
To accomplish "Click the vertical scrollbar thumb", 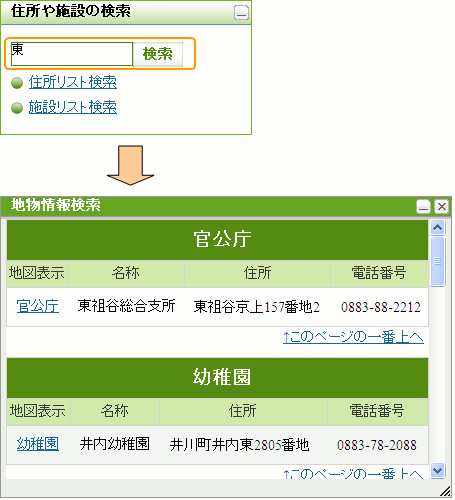I will pos(438,261).
